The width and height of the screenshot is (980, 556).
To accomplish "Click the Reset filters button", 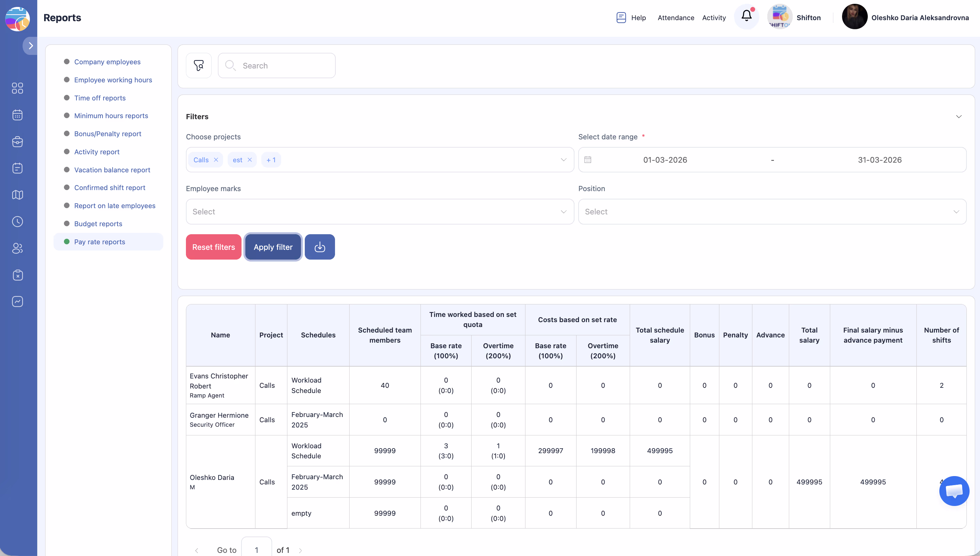I will [x=213, y=247].
